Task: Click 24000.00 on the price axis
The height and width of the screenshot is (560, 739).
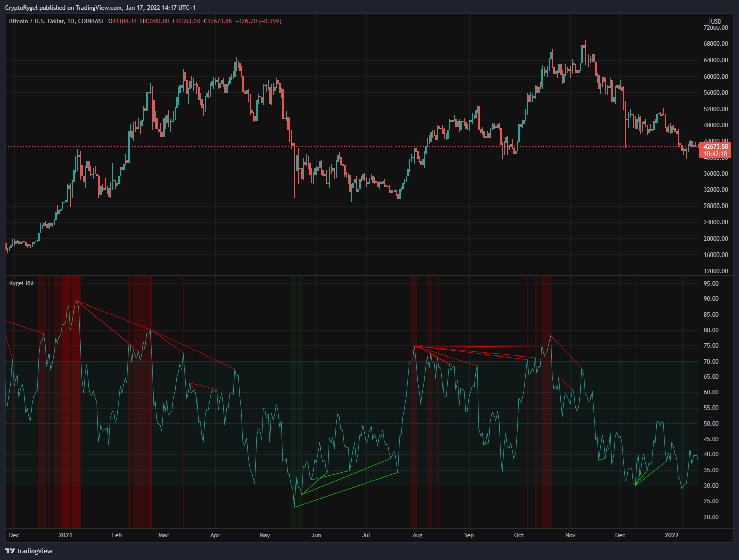Action: point(716,222)
